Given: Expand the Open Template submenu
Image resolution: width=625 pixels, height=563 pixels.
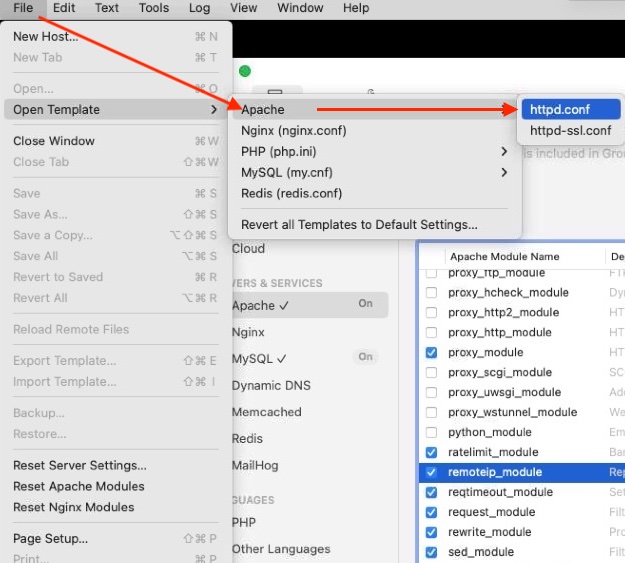Looking at the screenshot, I should (116, 109).
